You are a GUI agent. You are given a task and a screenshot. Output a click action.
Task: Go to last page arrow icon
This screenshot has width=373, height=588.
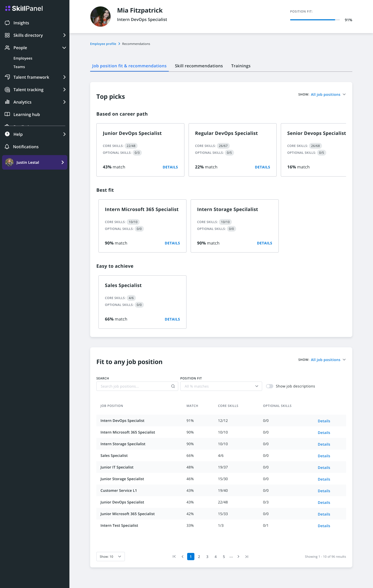247,557
